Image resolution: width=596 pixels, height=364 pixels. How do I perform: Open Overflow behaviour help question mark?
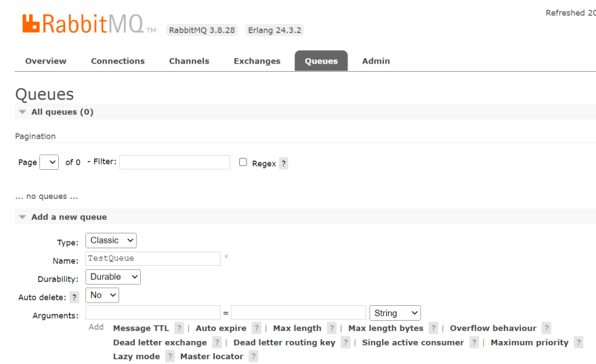tap(547, 328)
